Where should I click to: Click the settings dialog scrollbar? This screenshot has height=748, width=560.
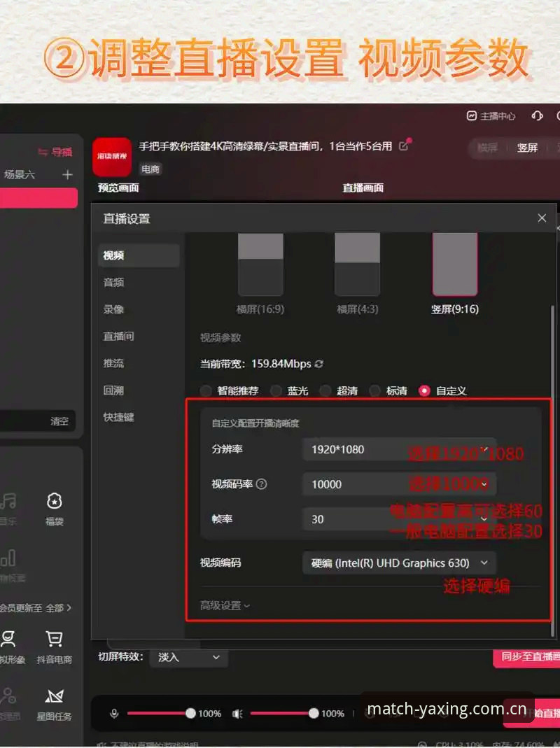click(553, 470)
